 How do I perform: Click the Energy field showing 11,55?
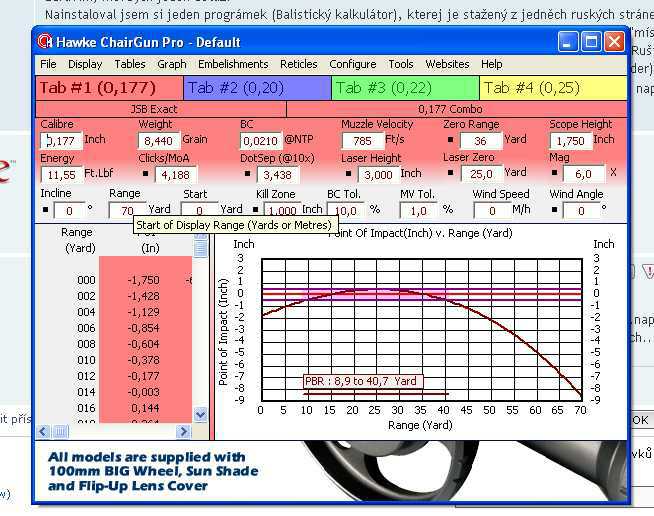[61, 175]
